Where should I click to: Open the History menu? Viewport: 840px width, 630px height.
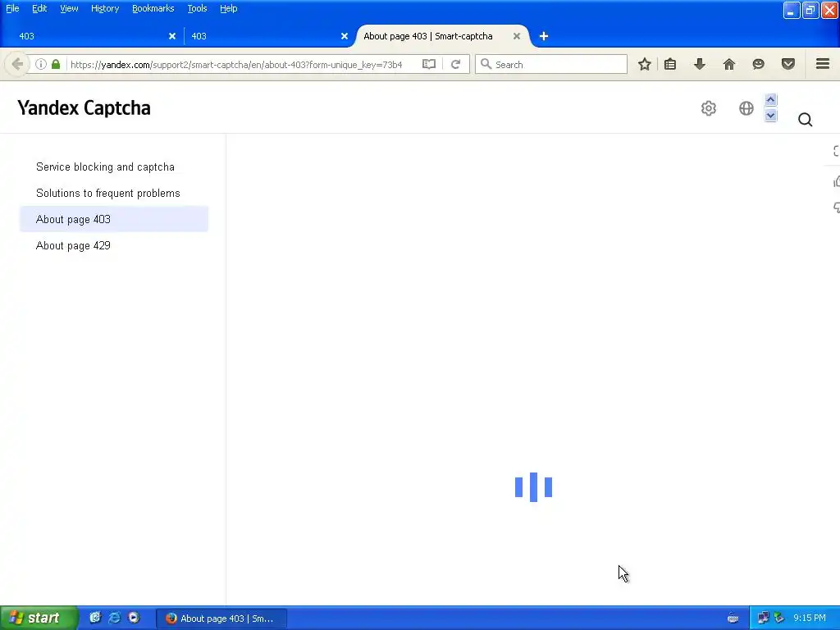click(104, 8)
